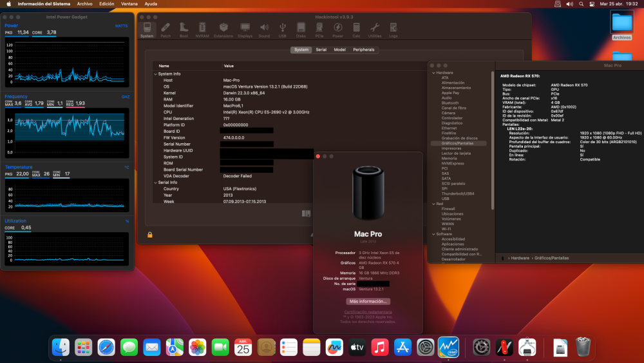644x363 pixels.
Task: Click the VDA Decoder value Decoder Failed
Action: point(238,176)
